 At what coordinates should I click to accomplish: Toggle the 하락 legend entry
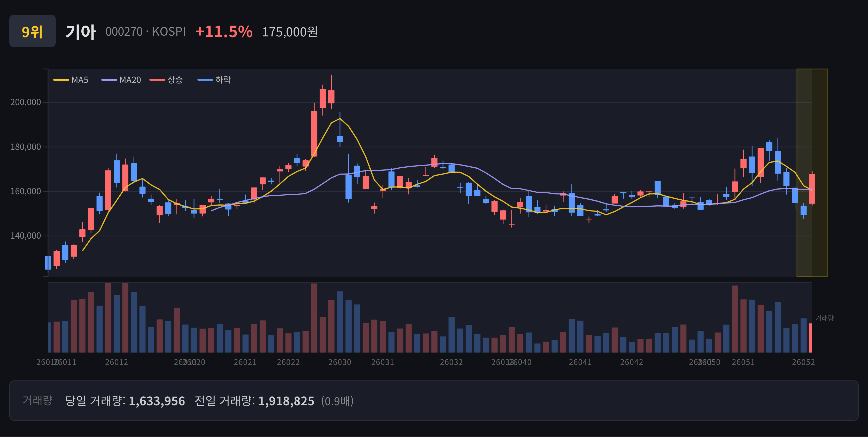pos(214,80)
